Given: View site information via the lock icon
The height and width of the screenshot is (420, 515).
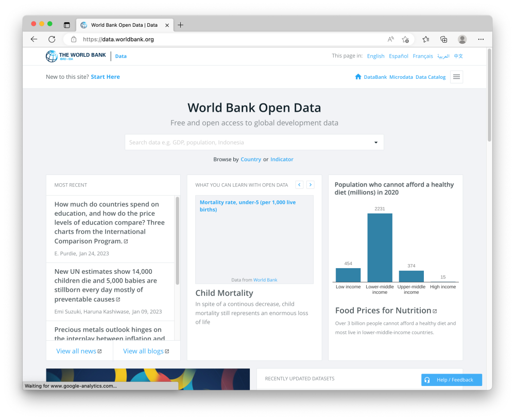Looking at the screenshot, I should click(74, 40).
